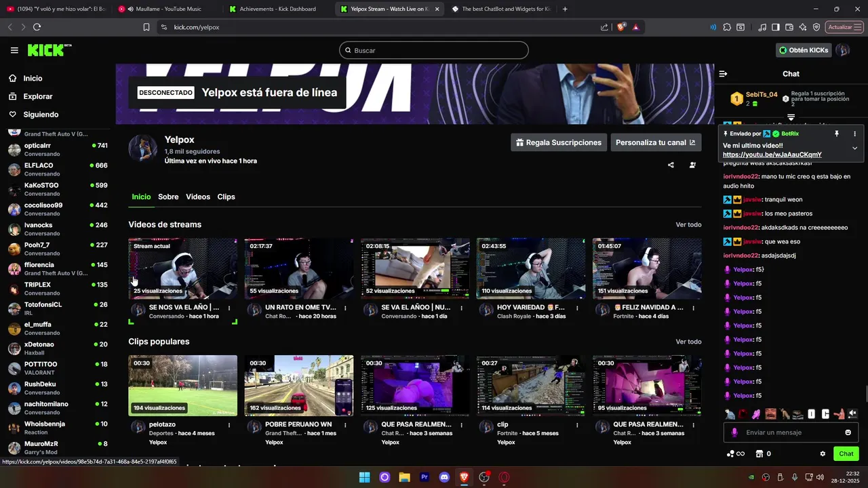The width and height of the screenshot is (868, 488).
Task: Open options menu on the pinned message
Action: (x=854, y=134)
